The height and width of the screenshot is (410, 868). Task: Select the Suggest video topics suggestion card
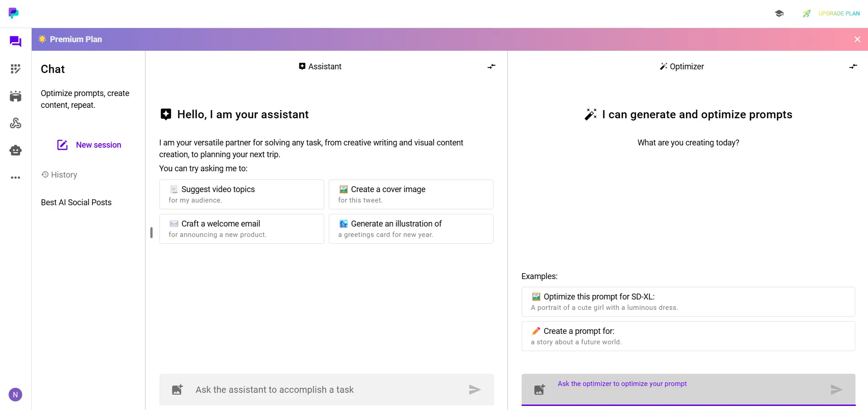241,194
